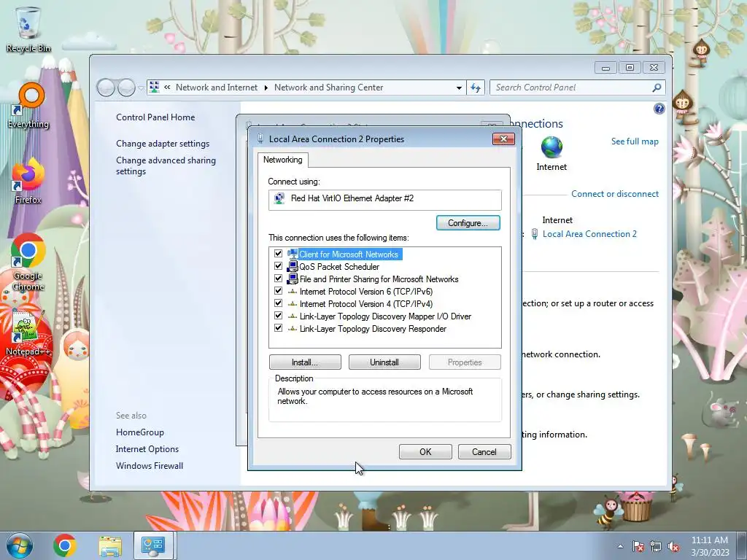Open Change advanced sharing settings link
Image resolution: width=747 pixels, height=560 pixels.
tap(166, 166)
